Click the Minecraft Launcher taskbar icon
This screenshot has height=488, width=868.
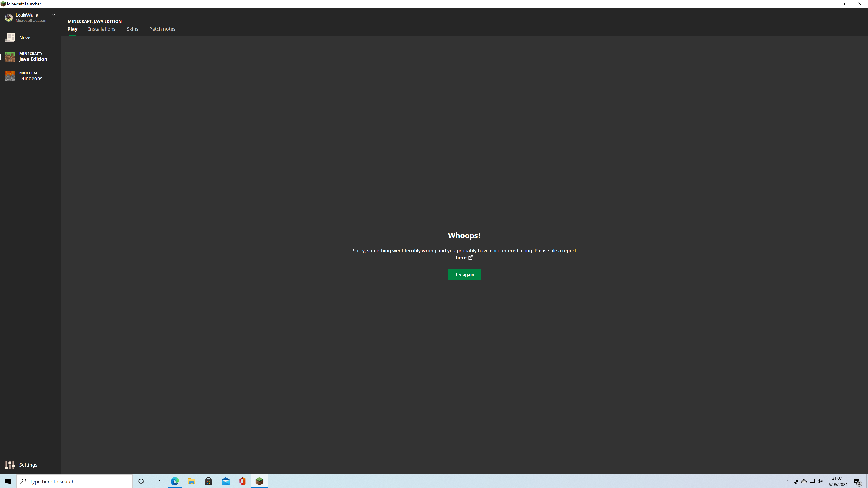click(x=259, y=481)
